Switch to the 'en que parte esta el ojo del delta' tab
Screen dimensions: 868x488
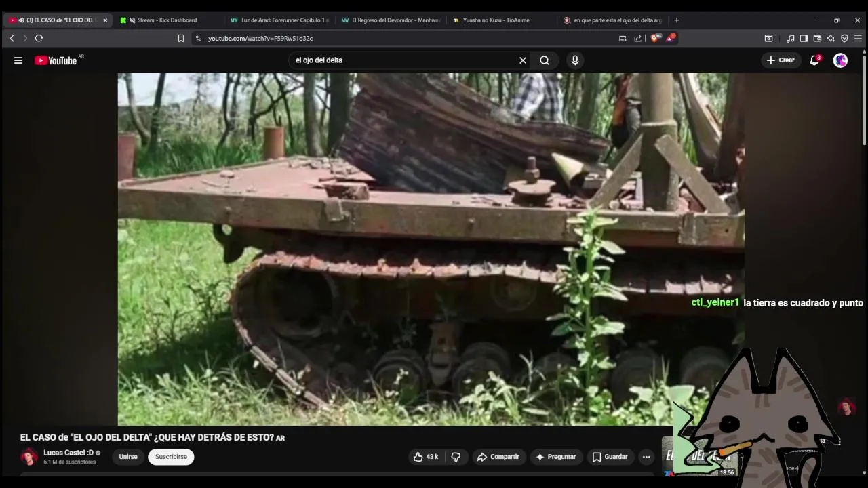click(x=614, y=20)
